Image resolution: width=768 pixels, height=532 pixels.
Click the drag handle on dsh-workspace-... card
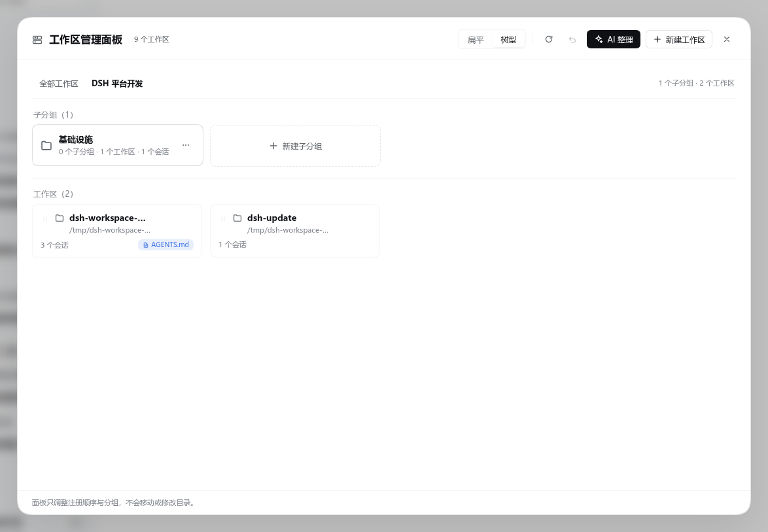point(45,218)
